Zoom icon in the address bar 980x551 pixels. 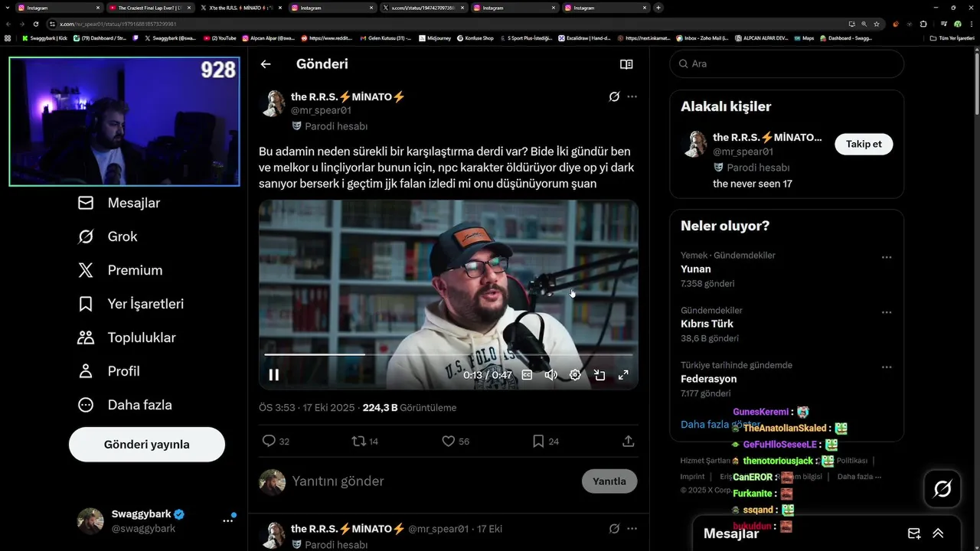point(864,24)
